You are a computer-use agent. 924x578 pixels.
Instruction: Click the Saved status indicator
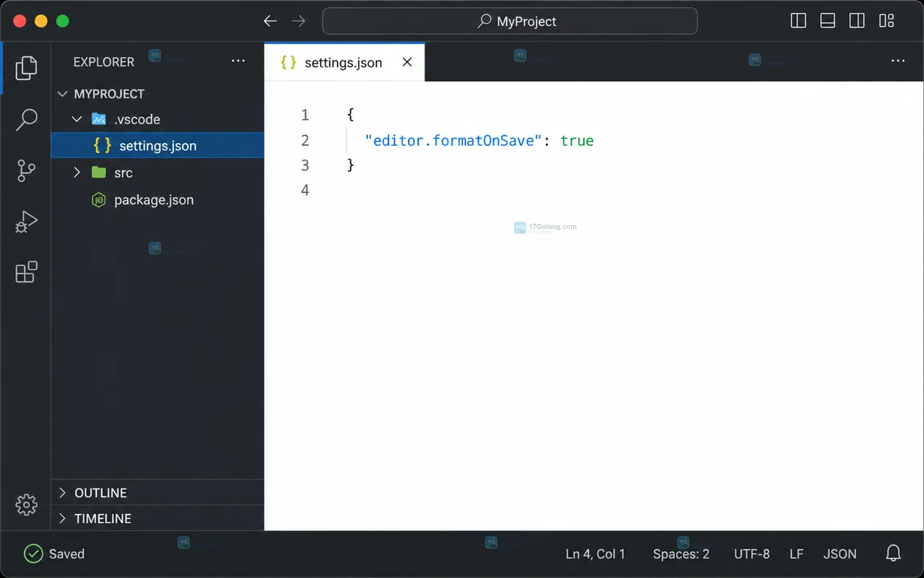point(54,554)
